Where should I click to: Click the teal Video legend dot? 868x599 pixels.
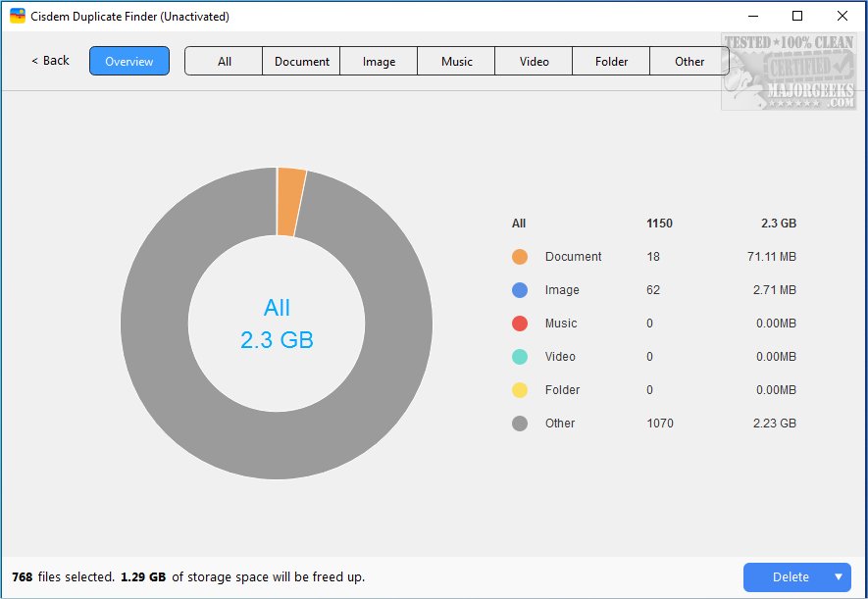pos(519,357)
